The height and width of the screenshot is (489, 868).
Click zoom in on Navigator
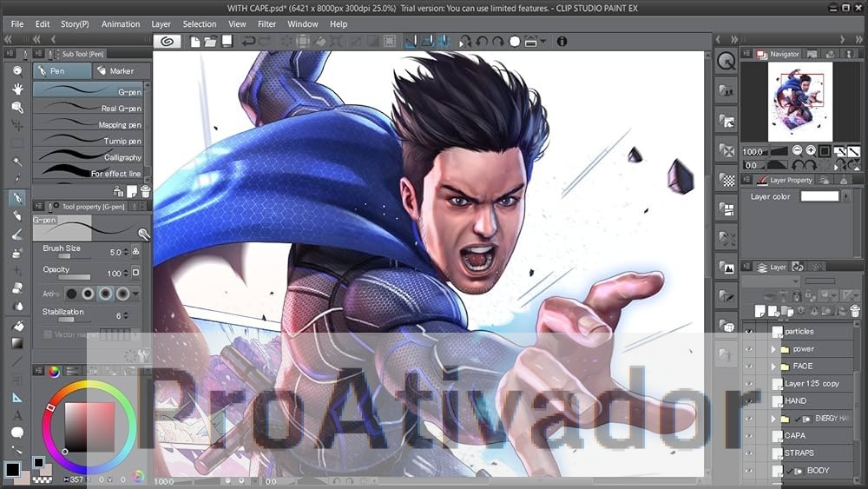click(811, 150)
